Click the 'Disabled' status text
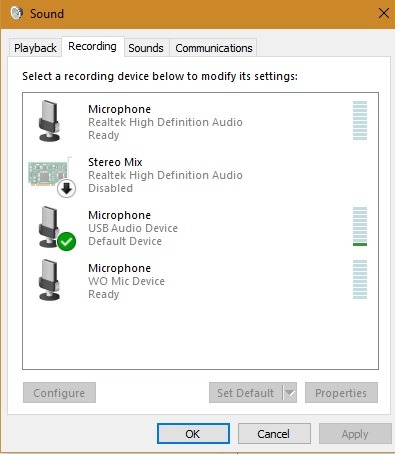Viewport: 395px width, 454px height. point(110,188)
